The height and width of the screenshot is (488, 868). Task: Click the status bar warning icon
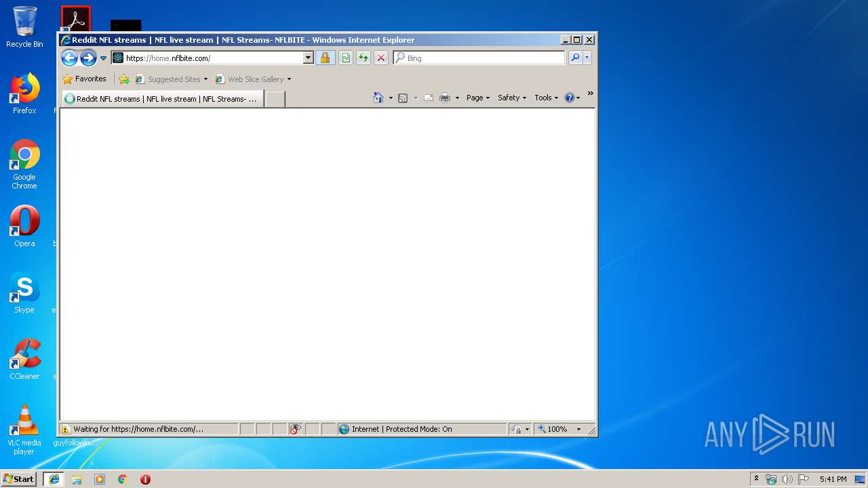(x=66, y=429)
